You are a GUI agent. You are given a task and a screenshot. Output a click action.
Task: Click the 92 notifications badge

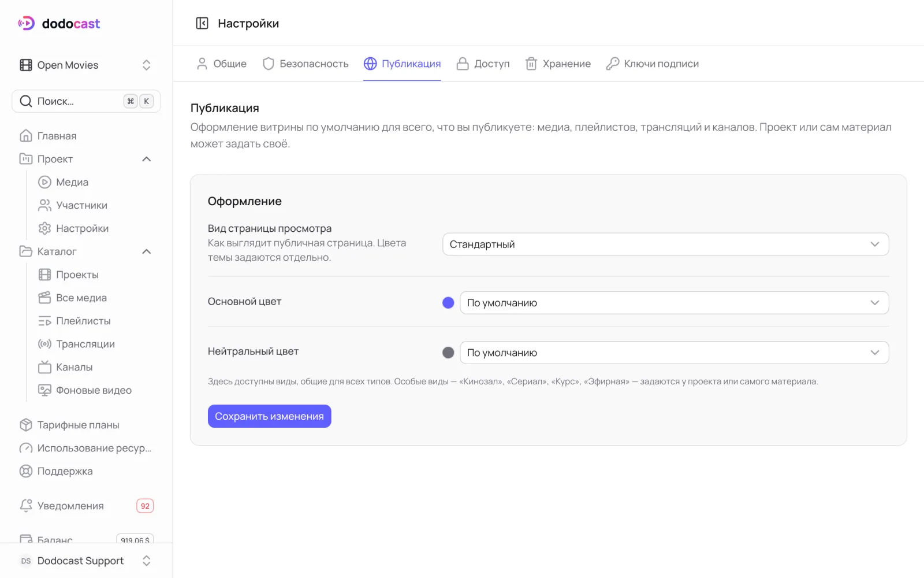point(145,506)
